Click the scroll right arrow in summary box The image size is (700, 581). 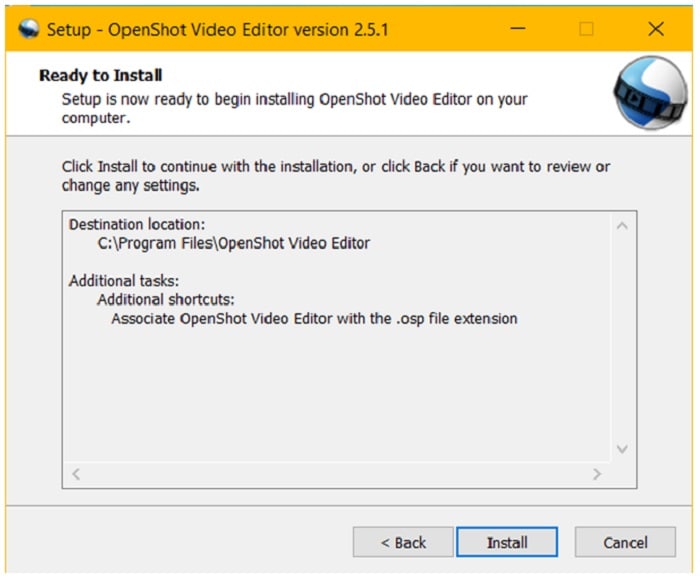596,474
